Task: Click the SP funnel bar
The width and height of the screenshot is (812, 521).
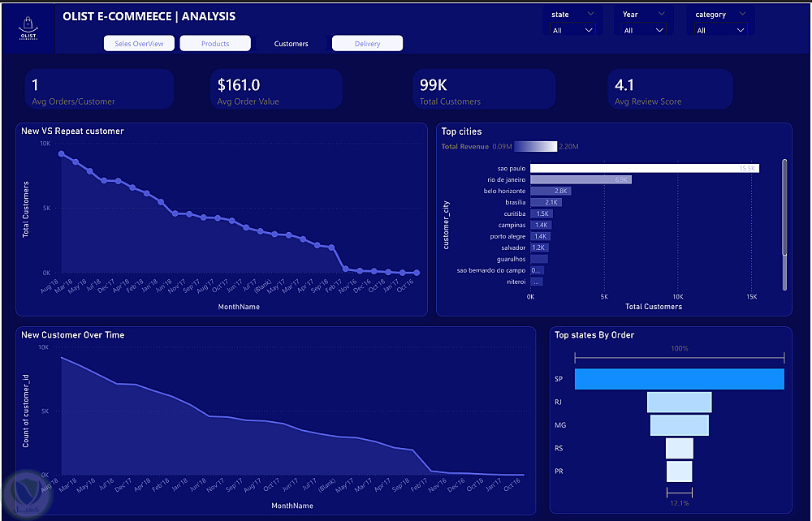Action: click(680, 379)
